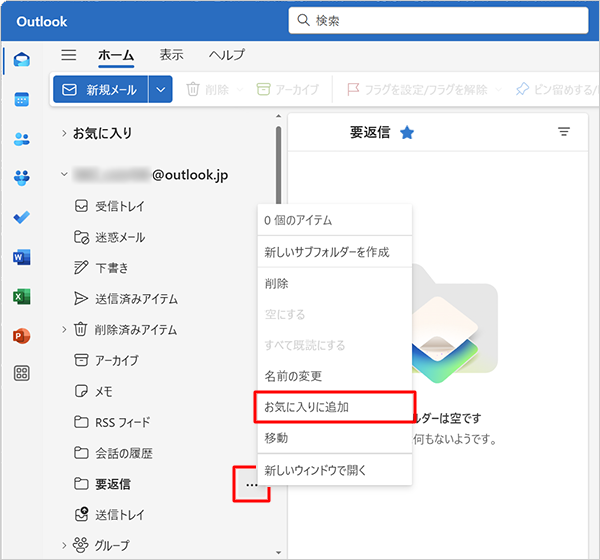Image resolution: width=600 pixels, height=560 pixels.
Task: Click the アーカイブ toolbar button
Action: 288,90
